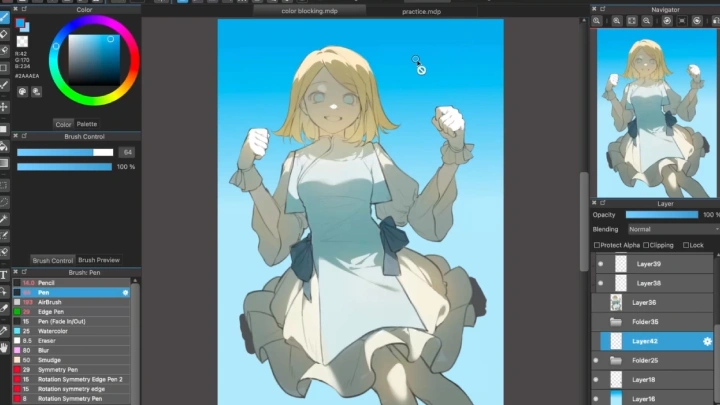Pick the Move tool in left toolbar

(x=5, y=107)
